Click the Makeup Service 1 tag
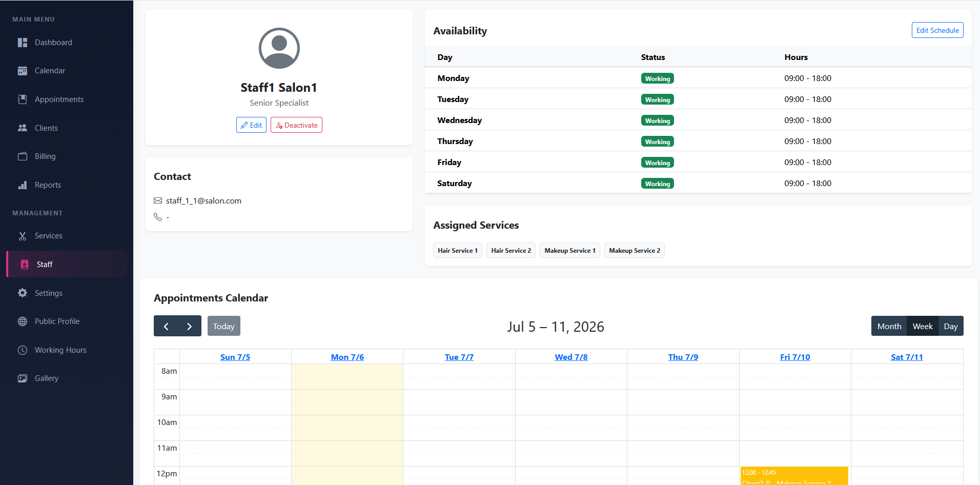Image resolution: width=980 pixels, height=485 pixels. tap(570, 250)
